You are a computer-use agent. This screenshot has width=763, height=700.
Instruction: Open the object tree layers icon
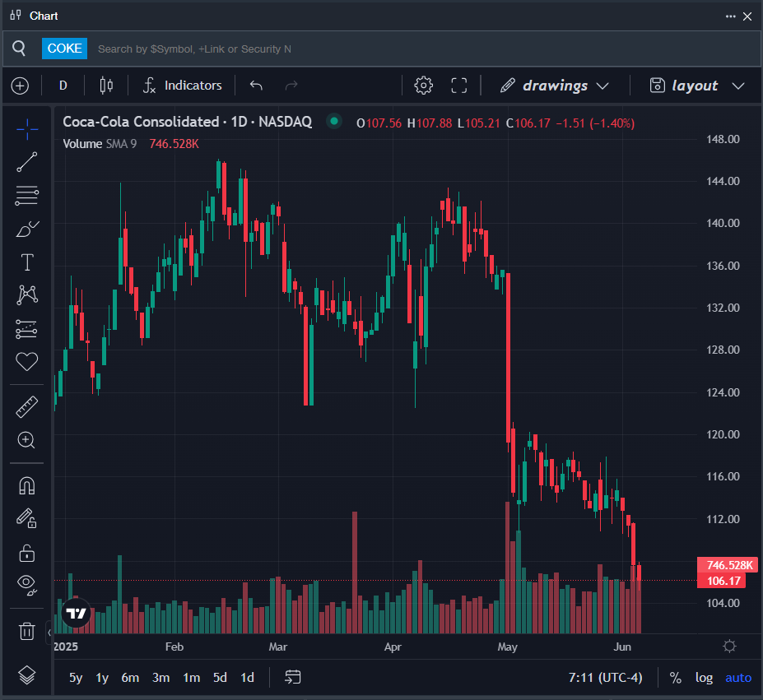[27, 675]
